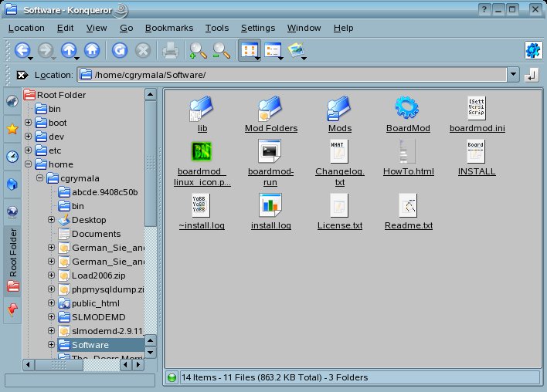Open the BoardMod gear application
Image resolution: width=547 pixels, height=392 pixels.
407,114
